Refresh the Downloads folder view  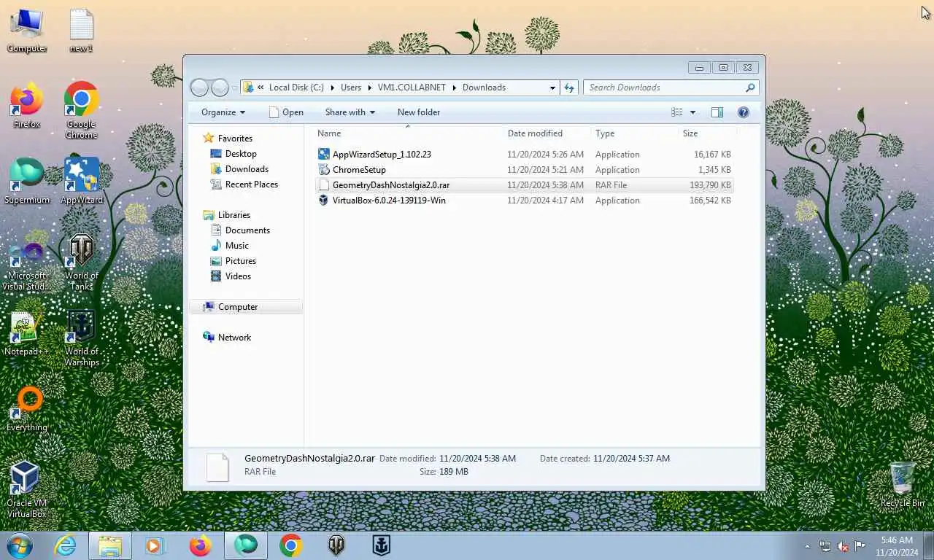point(569,87)
